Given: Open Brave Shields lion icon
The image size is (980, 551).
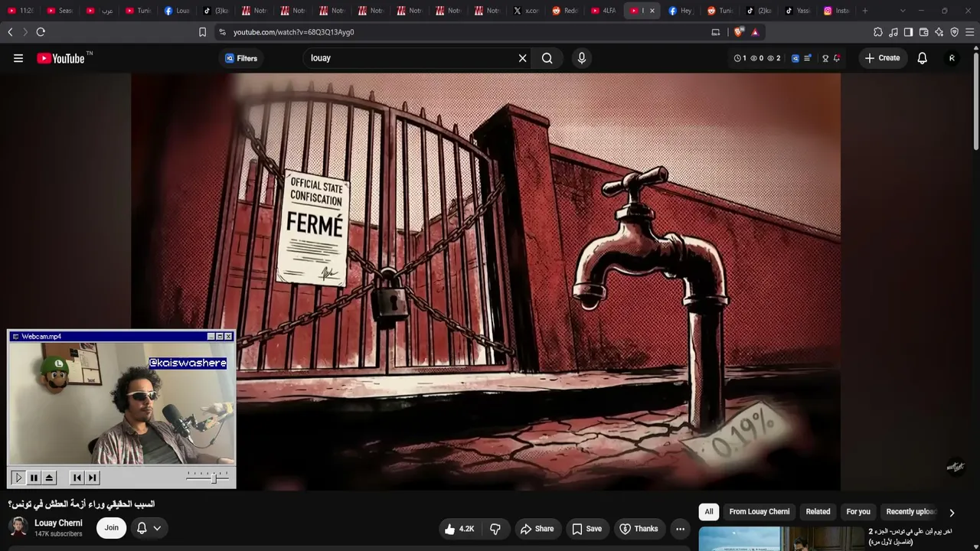Looking at the screenshot, I should [739, 32].
